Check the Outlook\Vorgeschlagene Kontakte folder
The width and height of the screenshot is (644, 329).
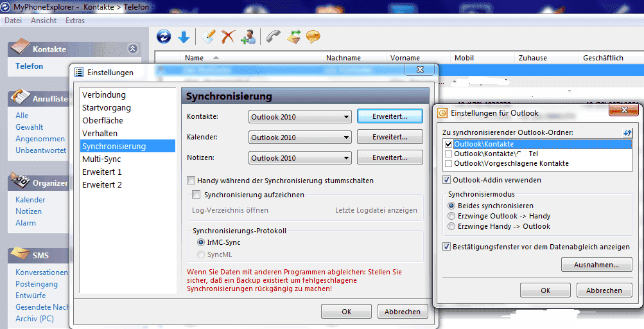point(449,164)
